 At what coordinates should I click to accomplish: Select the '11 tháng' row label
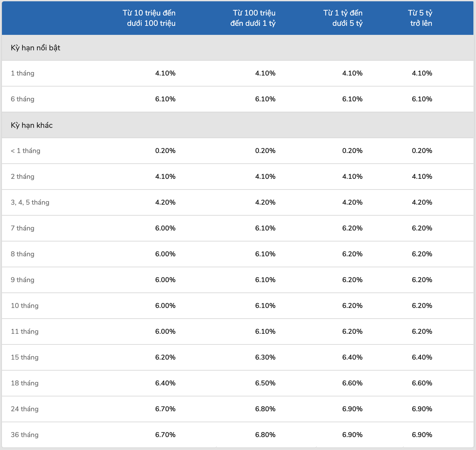[x=25, y=332]
